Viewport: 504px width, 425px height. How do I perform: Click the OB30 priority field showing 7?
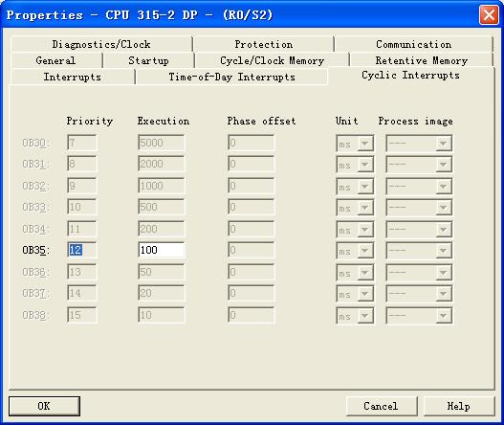(x=81, y=143)
